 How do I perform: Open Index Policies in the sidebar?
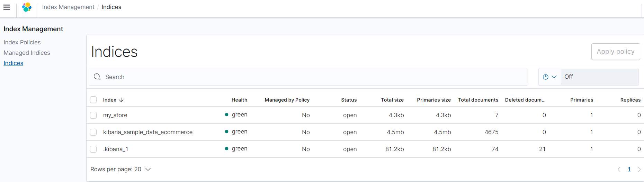(x=22, y=42)
